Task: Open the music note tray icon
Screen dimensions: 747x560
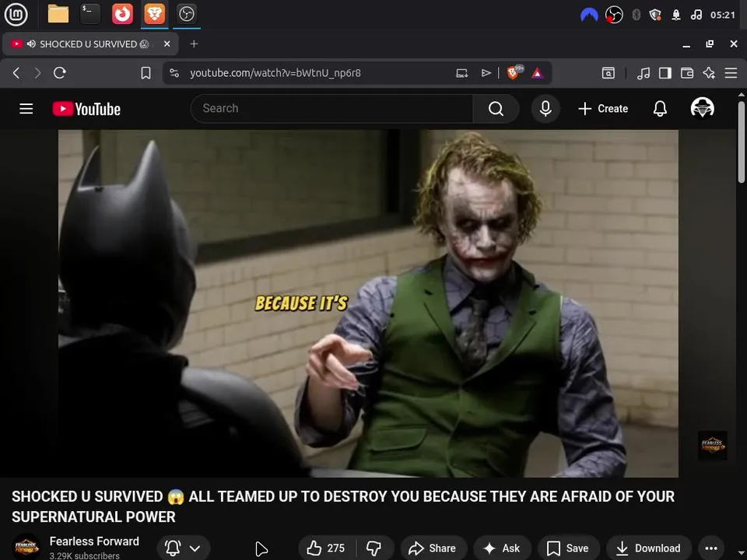Action: click(696, 16)
